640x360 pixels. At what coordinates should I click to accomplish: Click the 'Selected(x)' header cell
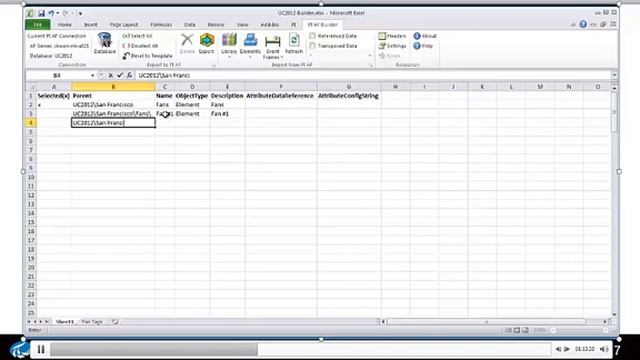click(x=53, y=96)
